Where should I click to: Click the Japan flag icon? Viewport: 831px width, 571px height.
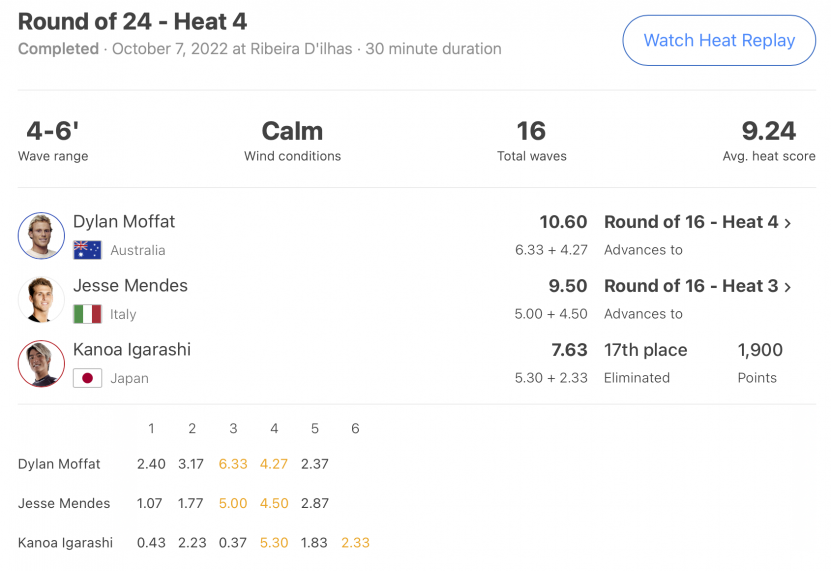[x=87, y=378]
